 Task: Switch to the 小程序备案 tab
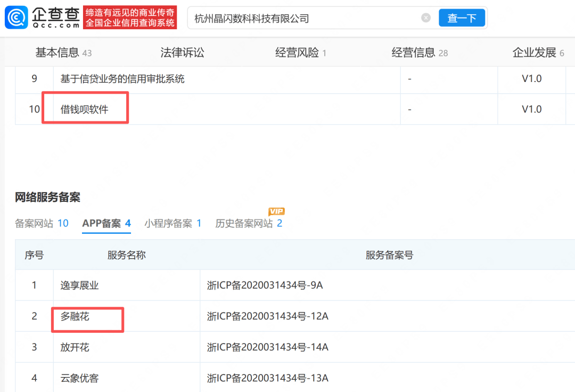(172, 223)
